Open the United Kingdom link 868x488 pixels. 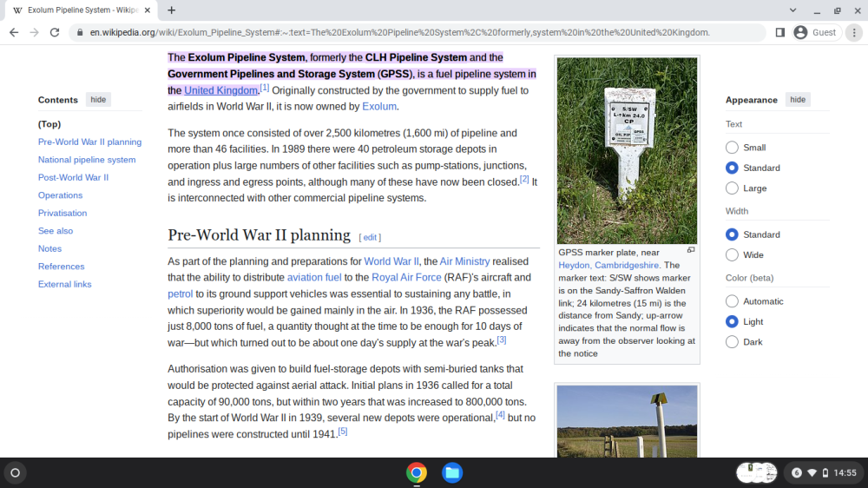point(220,90)
